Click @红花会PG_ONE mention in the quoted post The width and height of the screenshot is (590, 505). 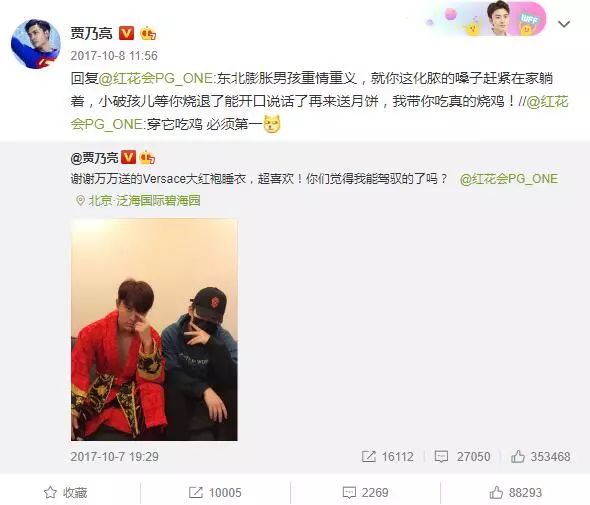pos(509,179)
